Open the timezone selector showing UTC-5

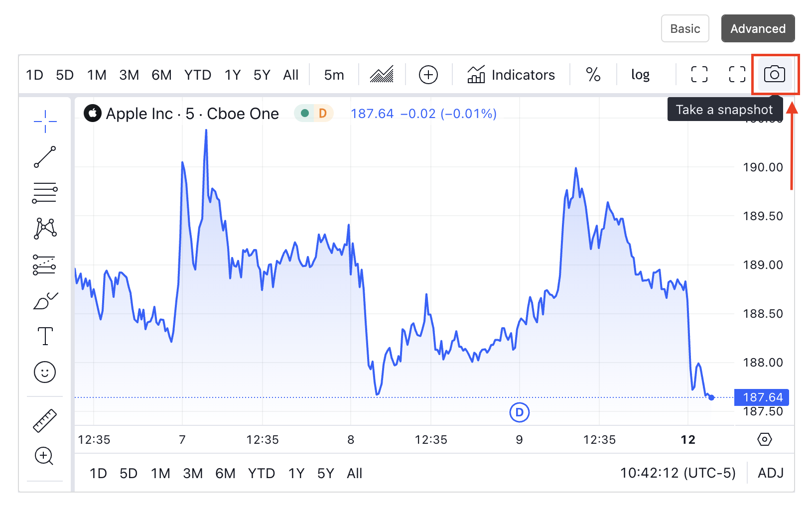(x=678, y=473)
